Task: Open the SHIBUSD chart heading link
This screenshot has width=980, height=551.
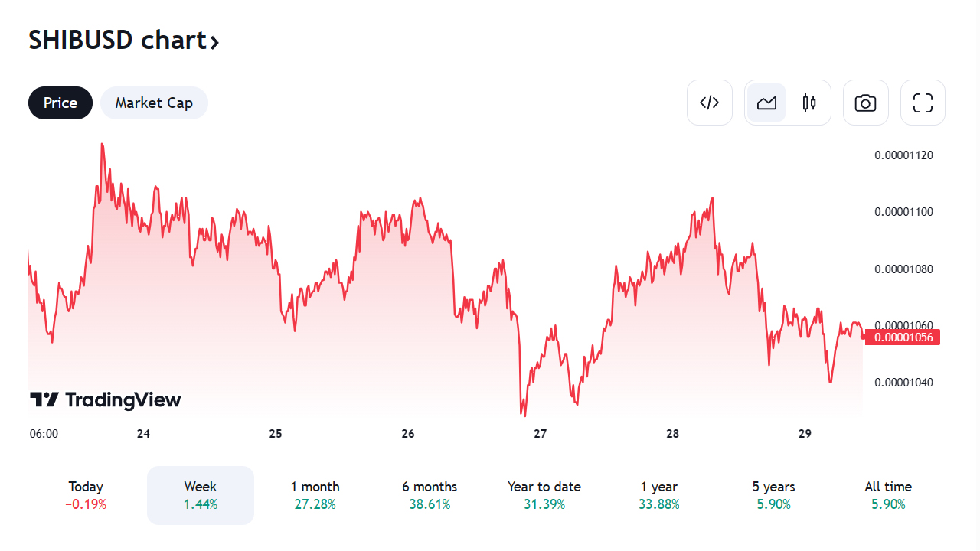Action: 117,40
